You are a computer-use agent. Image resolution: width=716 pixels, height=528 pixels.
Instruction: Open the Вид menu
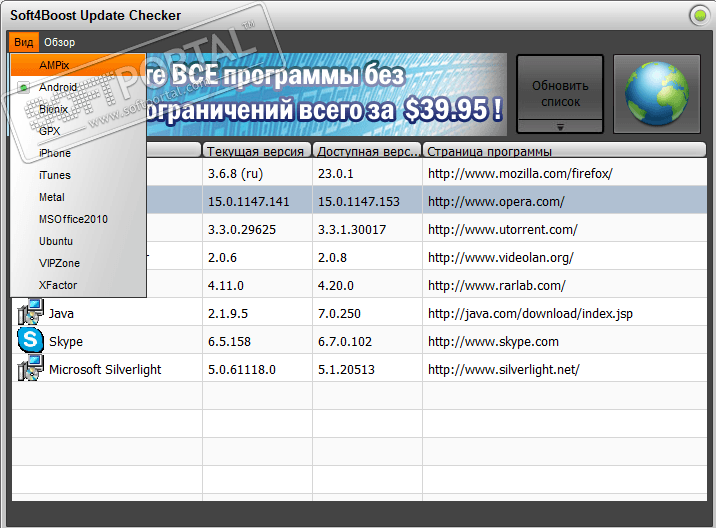point(23,42)
